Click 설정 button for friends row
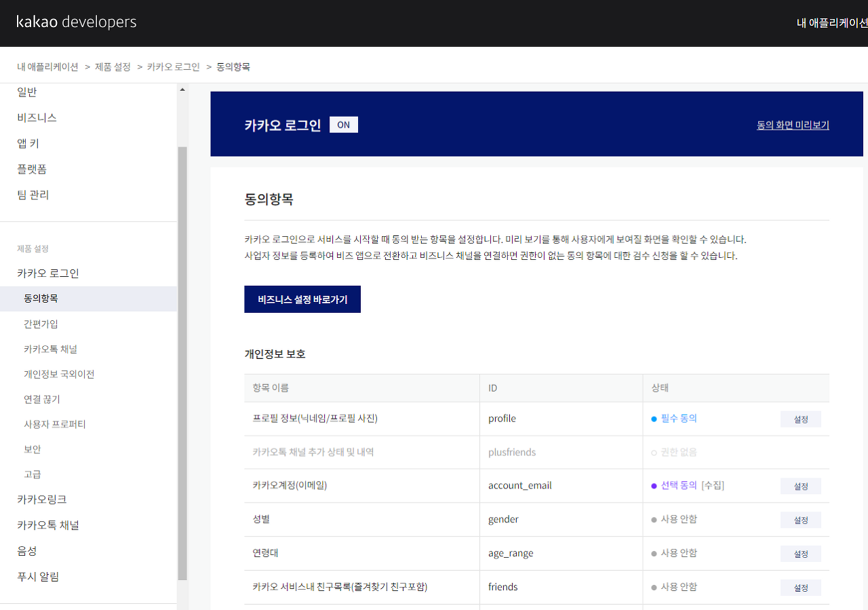Image resolution: width=868 pixels, height=610 pixels. click(801, 588)
